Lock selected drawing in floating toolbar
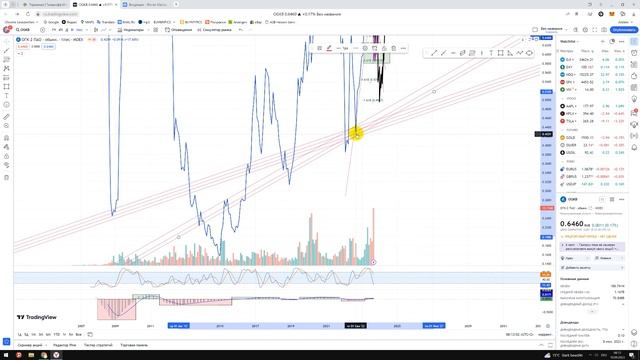This screenshot has width=640, height=360. tap(384, 48)
